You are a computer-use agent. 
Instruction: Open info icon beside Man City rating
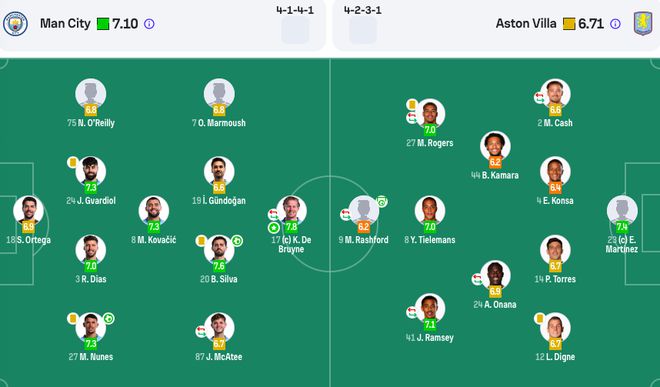(149, 24)
